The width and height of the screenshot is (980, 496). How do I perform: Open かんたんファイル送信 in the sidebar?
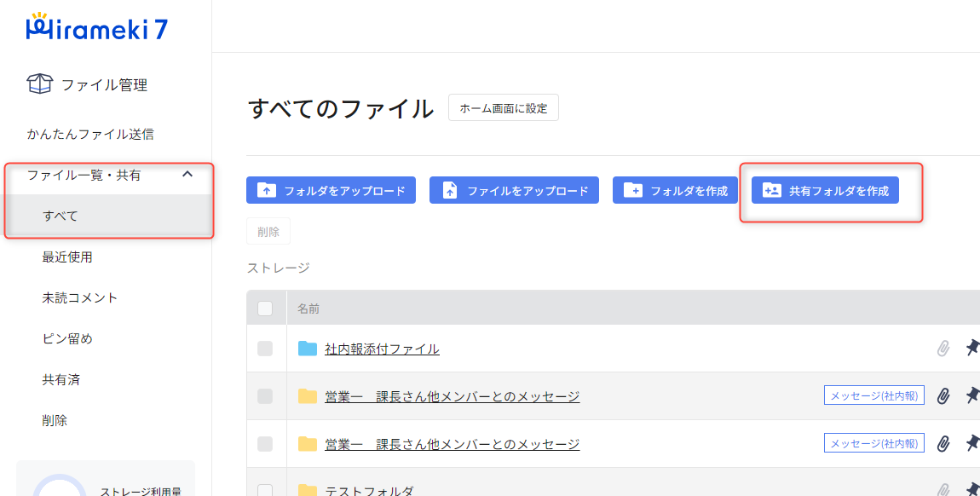[x=90, y=134]
